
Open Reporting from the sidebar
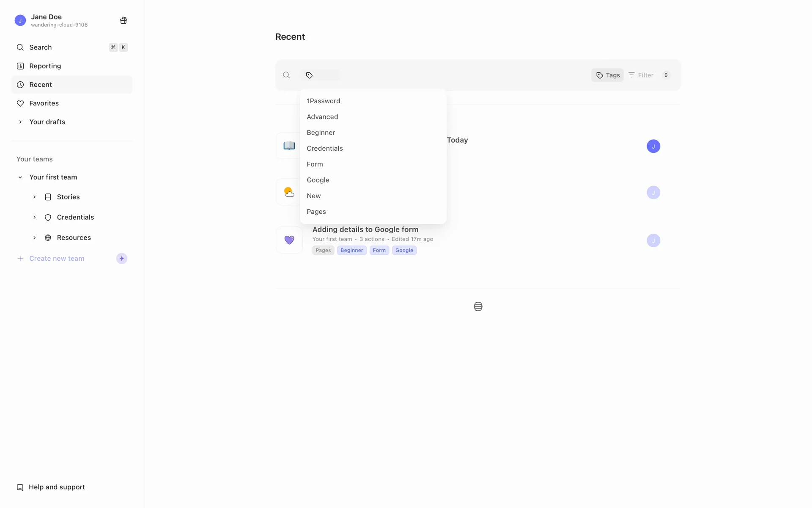coord(45,66)
